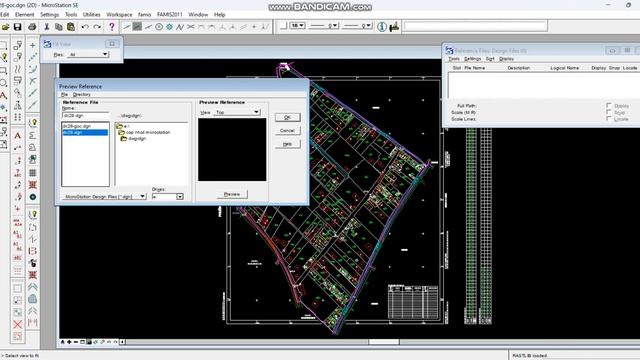Select the circle snap mode icon
640x360 pixels.
[x=159, y=27]
